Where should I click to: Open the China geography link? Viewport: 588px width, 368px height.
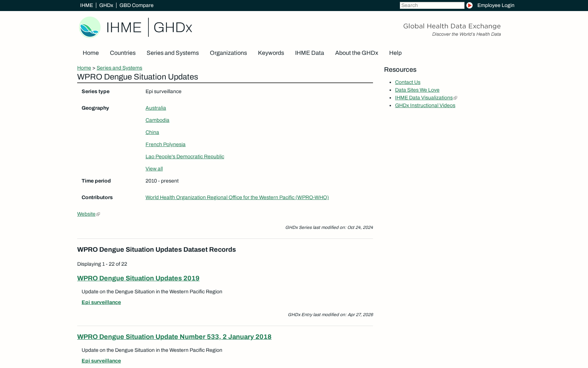tap(152, 132)
